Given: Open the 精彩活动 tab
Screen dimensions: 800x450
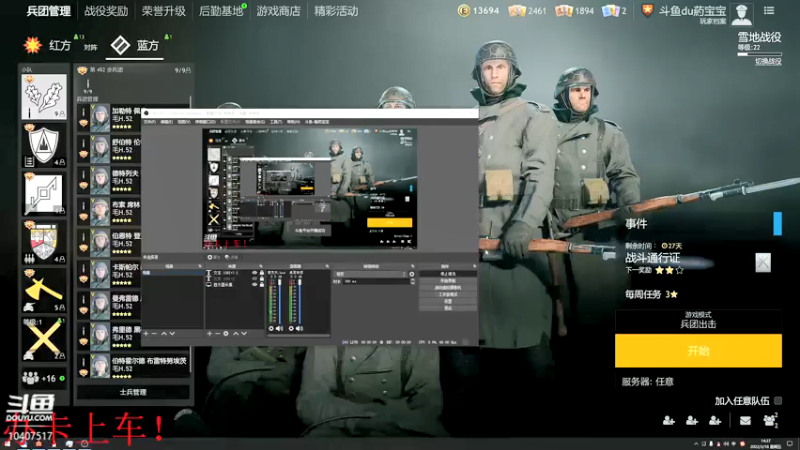Looking at the screenshot, I should tap(336, 11).
